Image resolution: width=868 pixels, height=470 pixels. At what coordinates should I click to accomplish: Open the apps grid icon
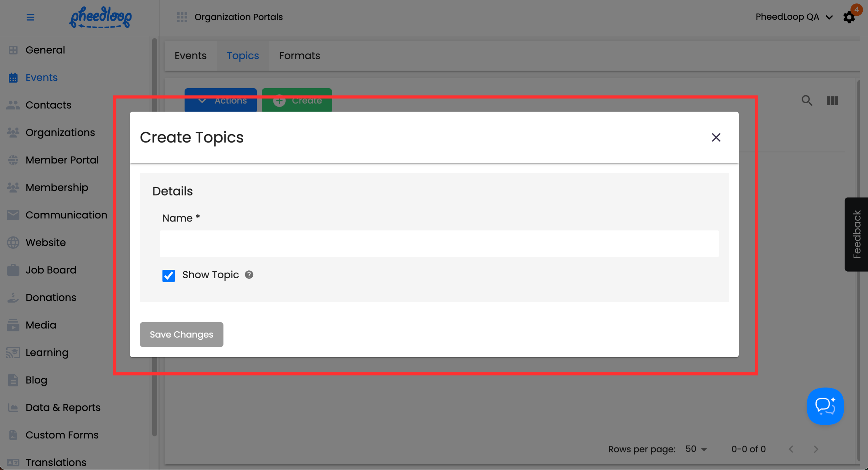pyautogui.click(x=182, y=17)
